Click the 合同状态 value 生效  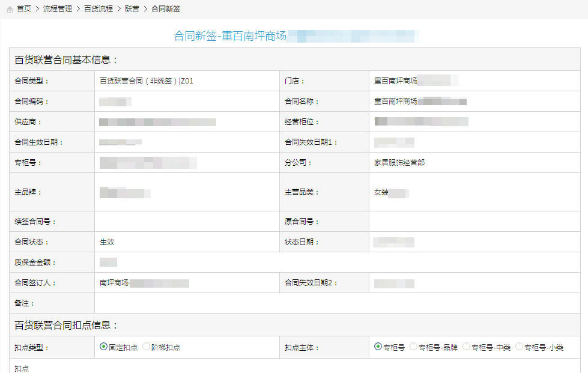pyautogui.click(x=107, y=242)
